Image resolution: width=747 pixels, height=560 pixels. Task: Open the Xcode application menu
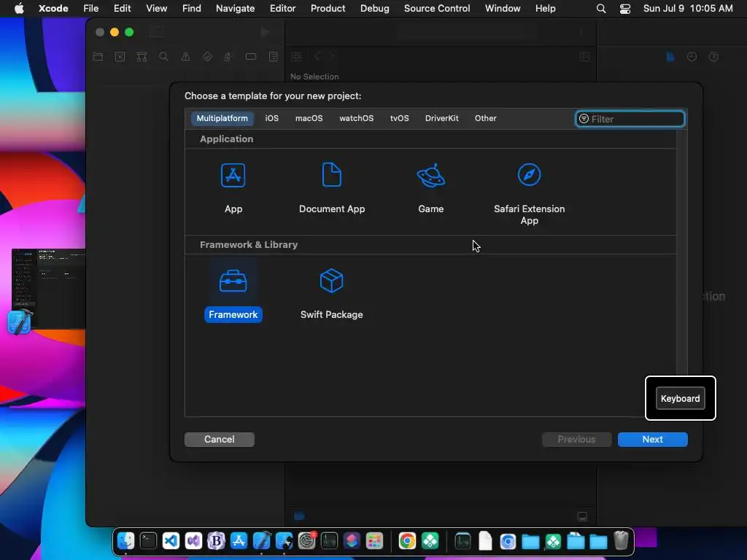53,8
